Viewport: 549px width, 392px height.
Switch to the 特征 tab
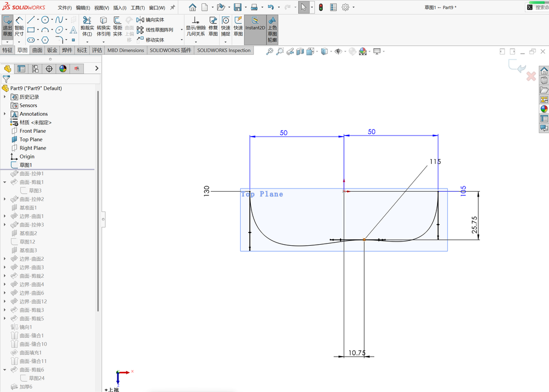pos(8,50)
